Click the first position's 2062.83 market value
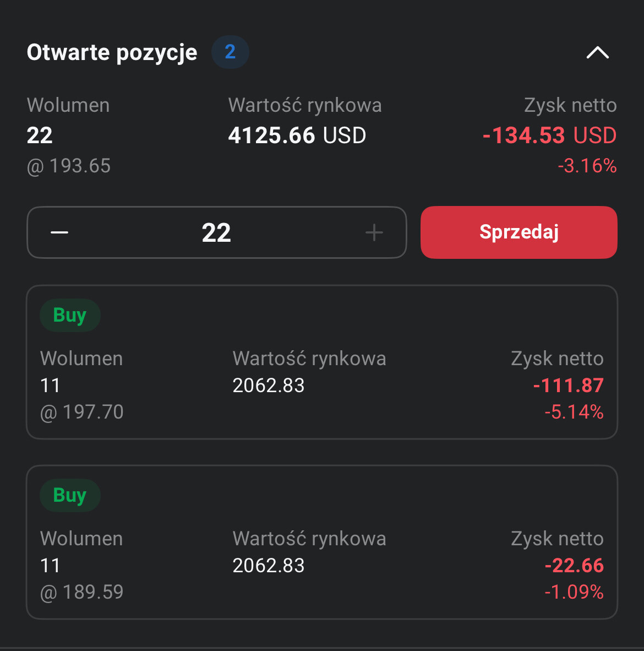The height and width of the screenshot is (651, 644). click(269, 386)
